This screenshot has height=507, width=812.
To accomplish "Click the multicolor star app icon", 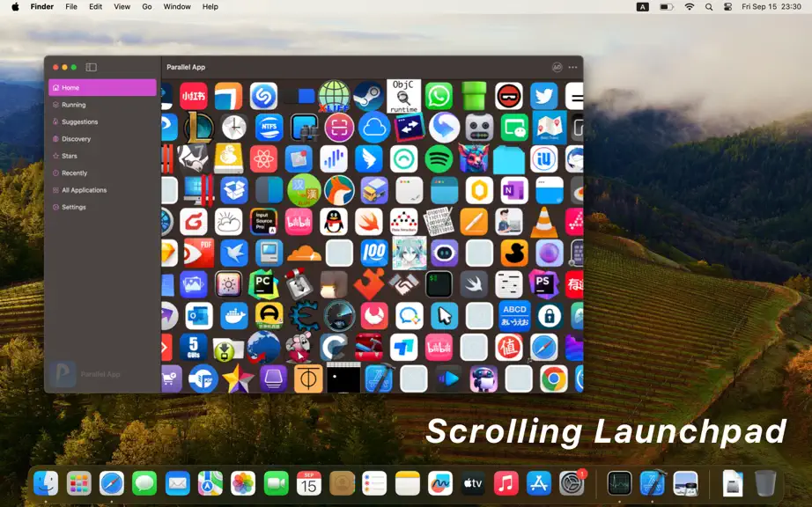I will pos(238,378).
